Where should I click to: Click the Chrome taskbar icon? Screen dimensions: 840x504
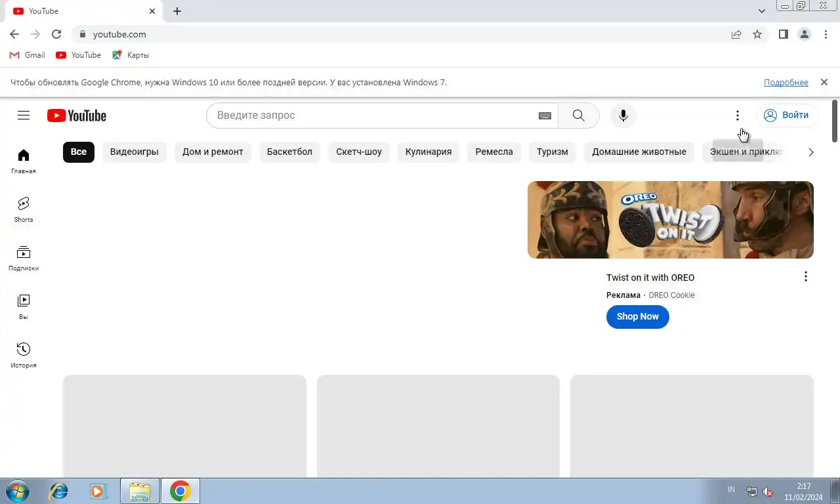[180, 491]
